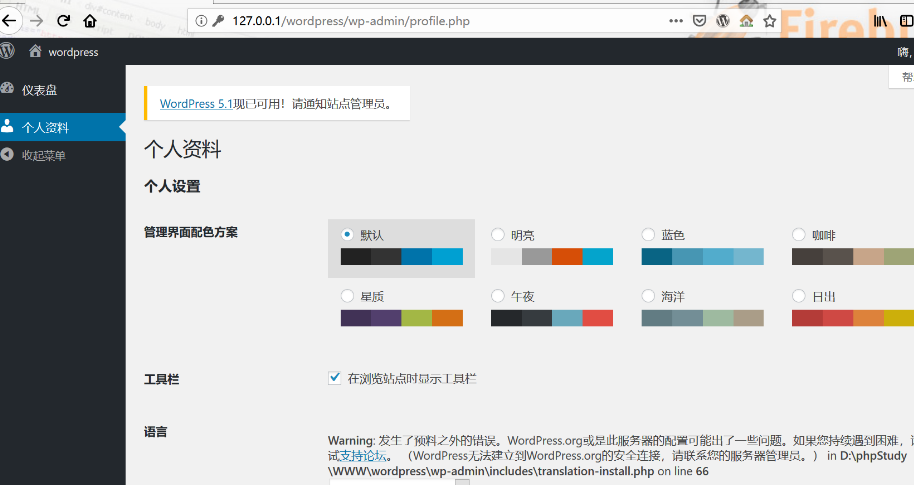Click the 明亮 scheme color palette
914x485 pixels.
point(552,256)
